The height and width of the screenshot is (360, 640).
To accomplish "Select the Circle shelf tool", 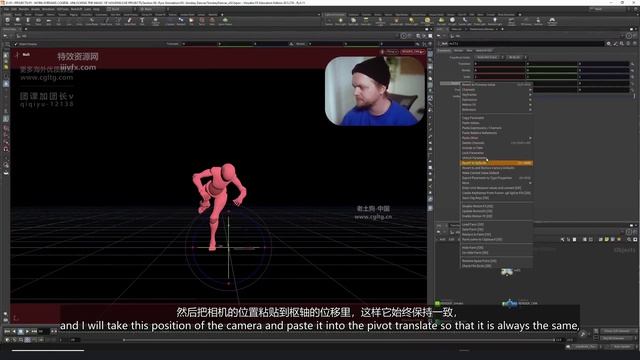I will click(x=79, y=21).
